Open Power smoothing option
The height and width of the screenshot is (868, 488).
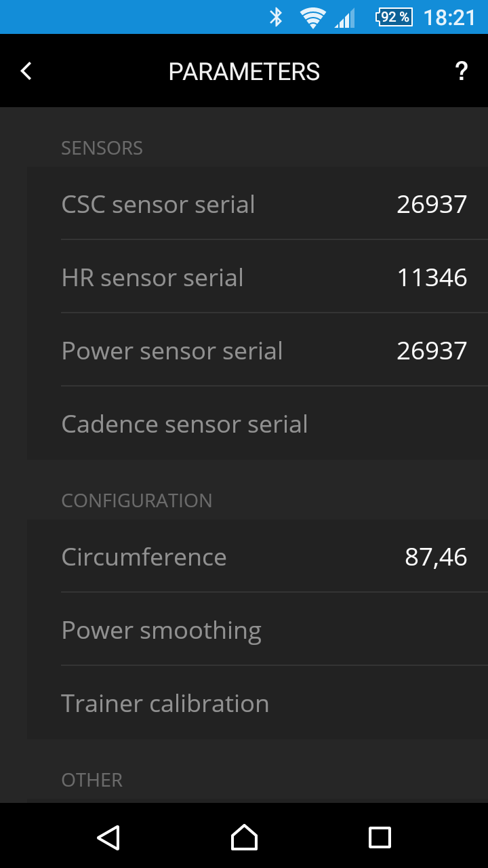pyautogui.click(x=161, y=630)
